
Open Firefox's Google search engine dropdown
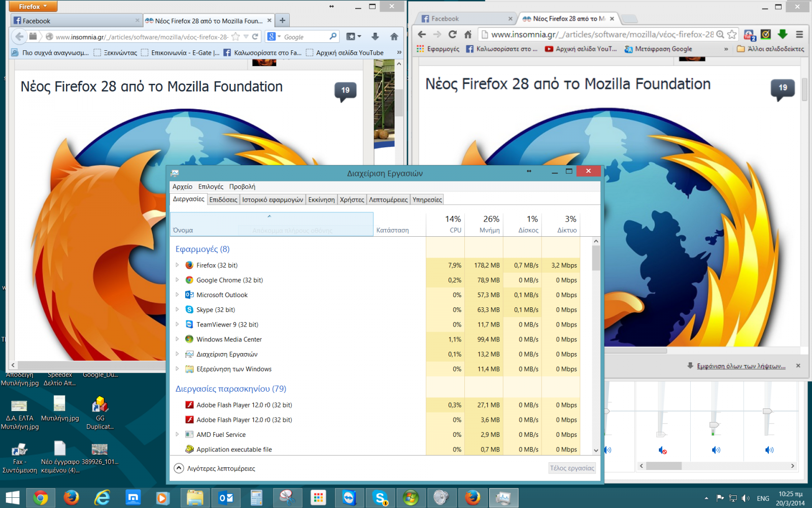click(274, 37)
